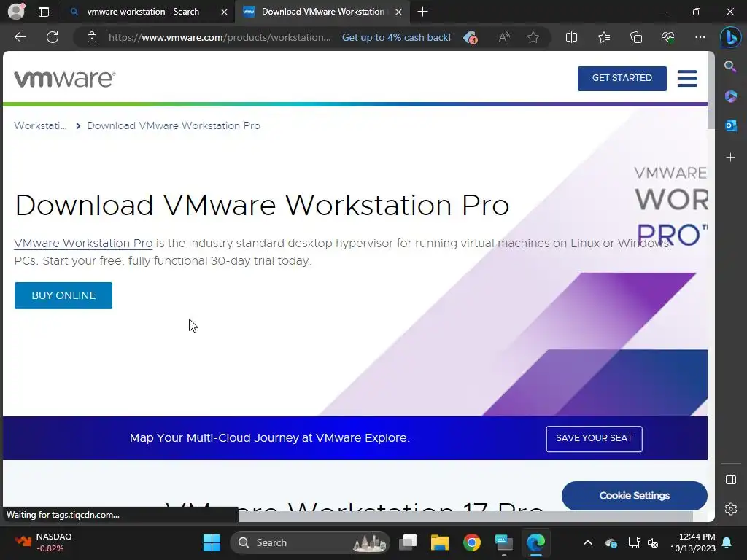Open the clock showing 12:44 PM

click(693, 542)
